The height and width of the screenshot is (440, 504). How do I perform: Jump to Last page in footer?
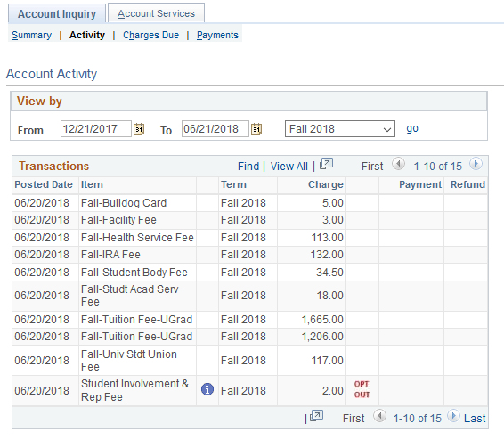tap(475, 418)
